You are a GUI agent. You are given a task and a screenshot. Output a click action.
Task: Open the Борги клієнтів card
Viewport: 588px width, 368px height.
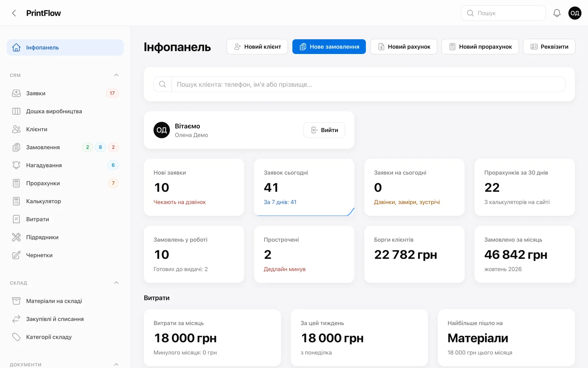(414, 254)
